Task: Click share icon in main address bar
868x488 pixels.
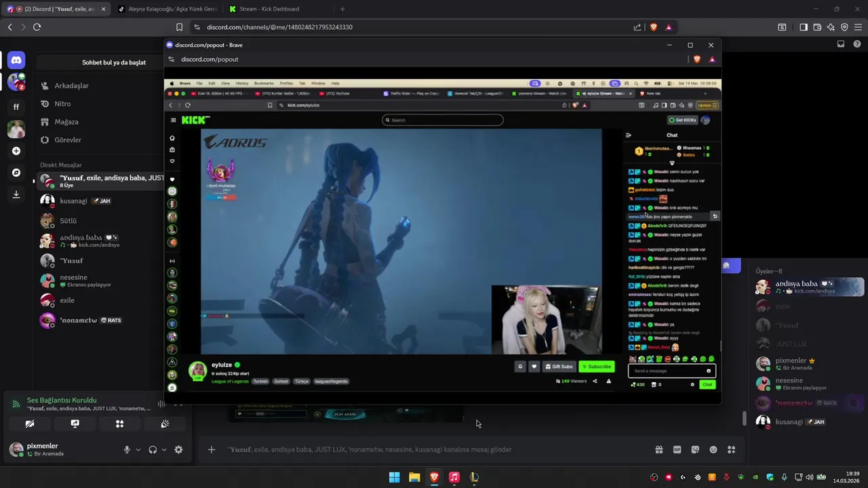Action: 637,27
